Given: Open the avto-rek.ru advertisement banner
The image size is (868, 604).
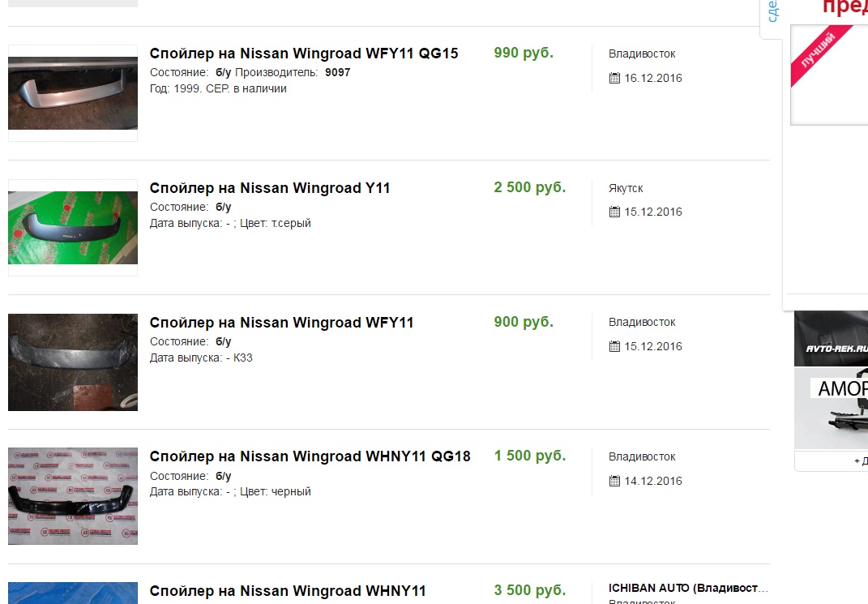Looking at the screenshot, I should pyautogui.click(x=831, y=339).
